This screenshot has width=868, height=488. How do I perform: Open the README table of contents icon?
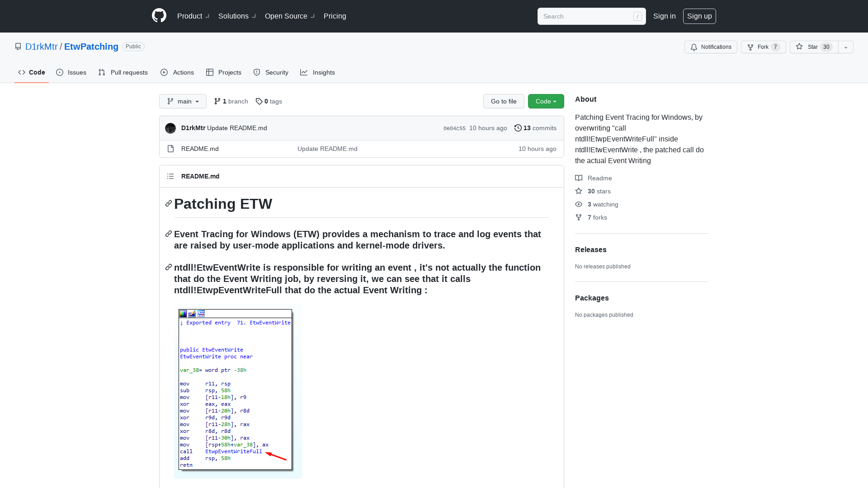click(x=170, y=176)
